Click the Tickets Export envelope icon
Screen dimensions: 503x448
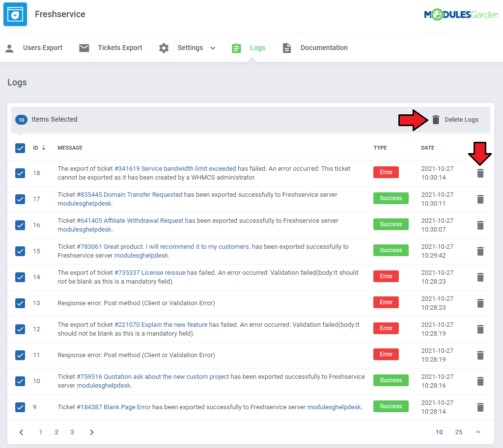[84, 48]
